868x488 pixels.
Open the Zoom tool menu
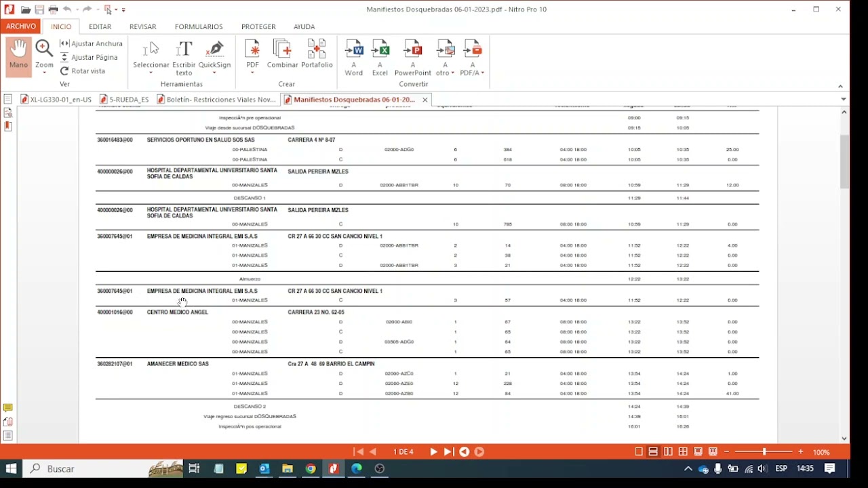[x=44, y=57]
